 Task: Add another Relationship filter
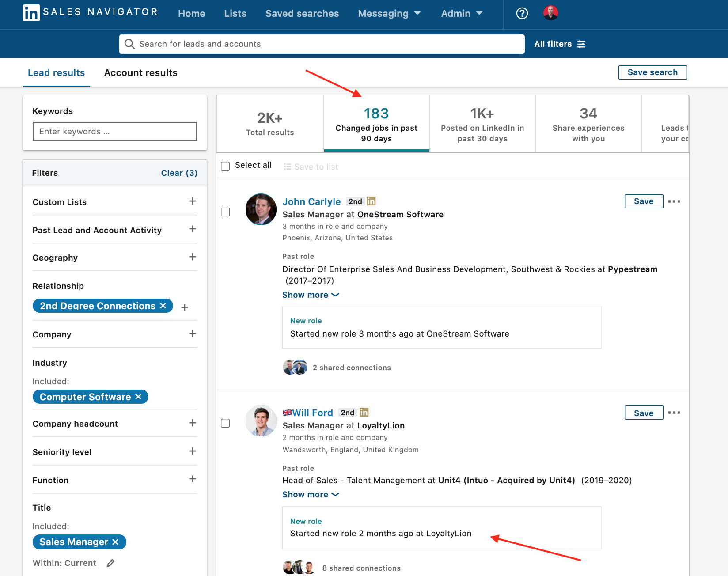(x=185, y=307)
